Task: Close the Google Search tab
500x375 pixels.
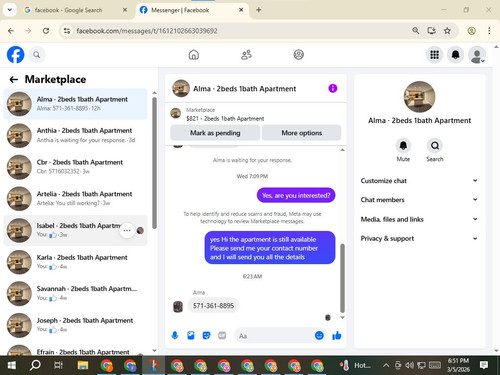Action: [125, 10]
